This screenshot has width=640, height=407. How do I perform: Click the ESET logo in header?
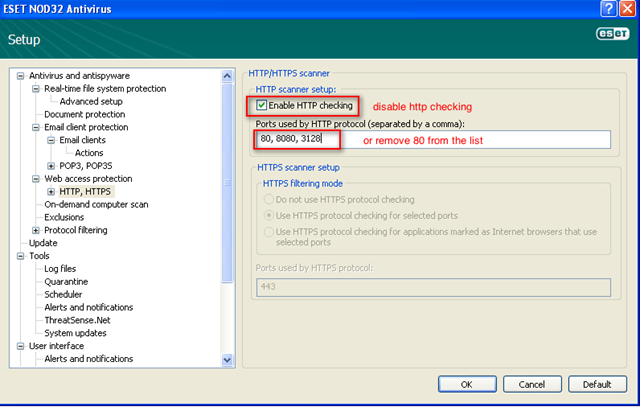(612, 33)
